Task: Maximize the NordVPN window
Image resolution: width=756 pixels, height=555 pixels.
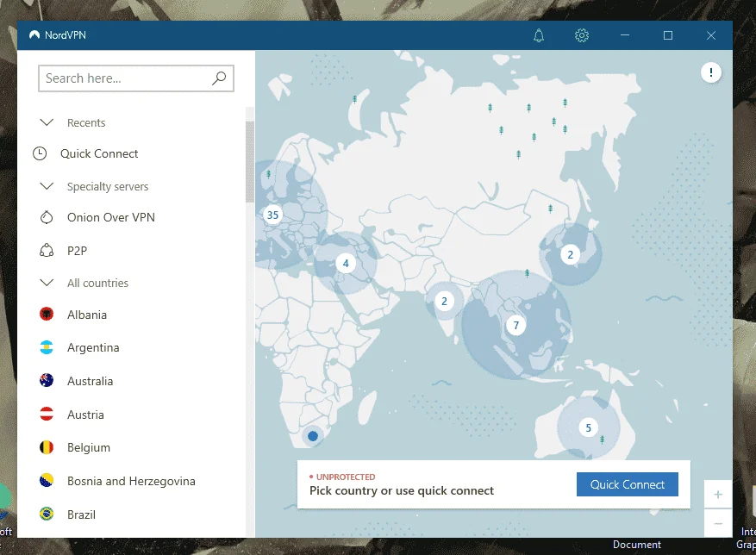Action: point(668,35)
